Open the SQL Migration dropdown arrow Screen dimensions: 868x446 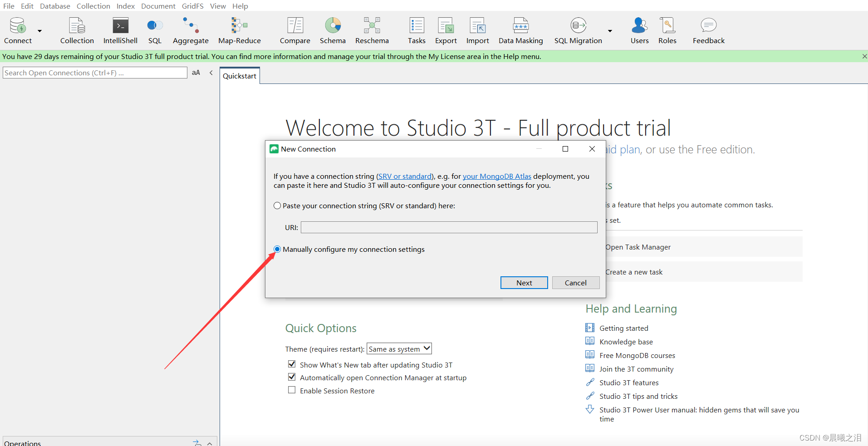pyautogui.click(x=610, y=31)
